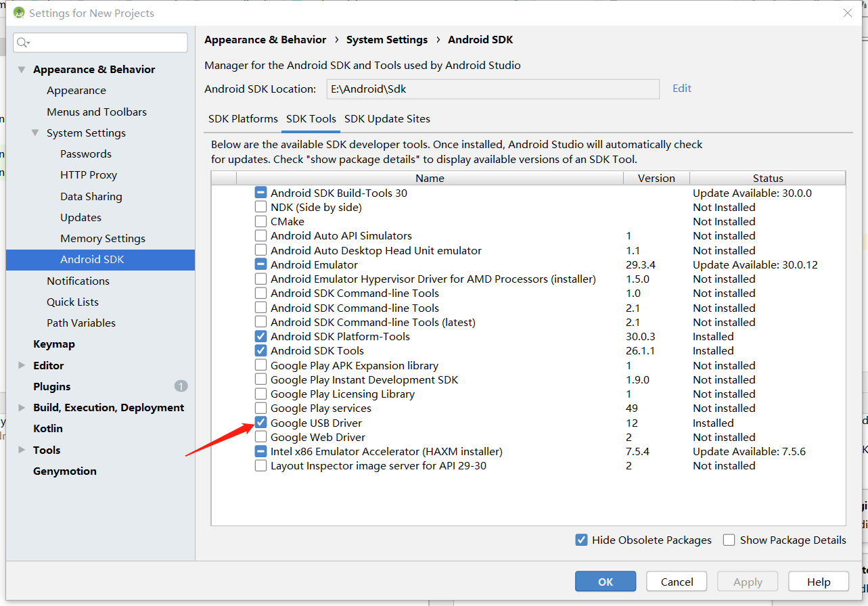Check Google Play Instant Development SDK
The image size is (868, 606).
[x=260, y=379]
